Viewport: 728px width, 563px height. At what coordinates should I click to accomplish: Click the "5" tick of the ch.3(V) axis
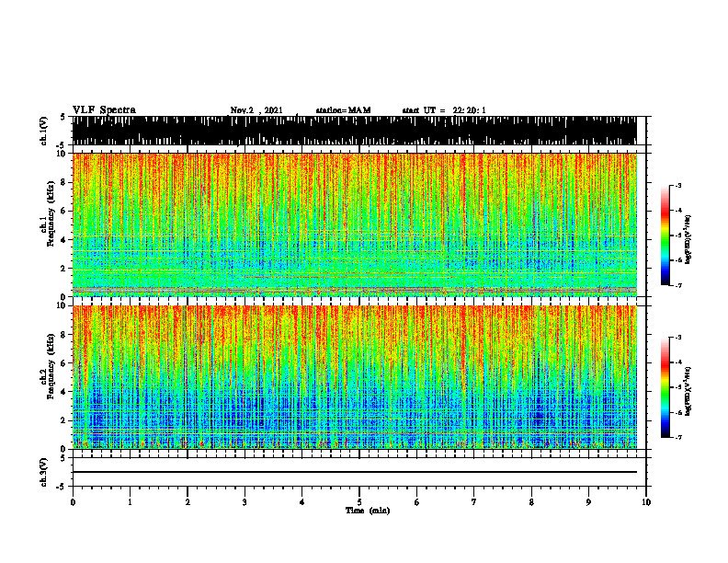(x=63, y=458)
